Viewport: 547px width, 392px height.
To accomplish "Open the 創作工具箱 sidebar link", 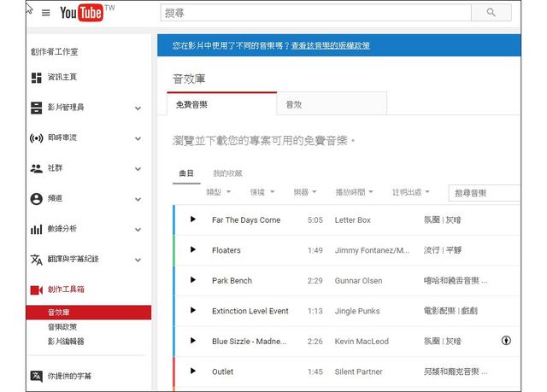I will pyautogui.click(x=66, y=290).
